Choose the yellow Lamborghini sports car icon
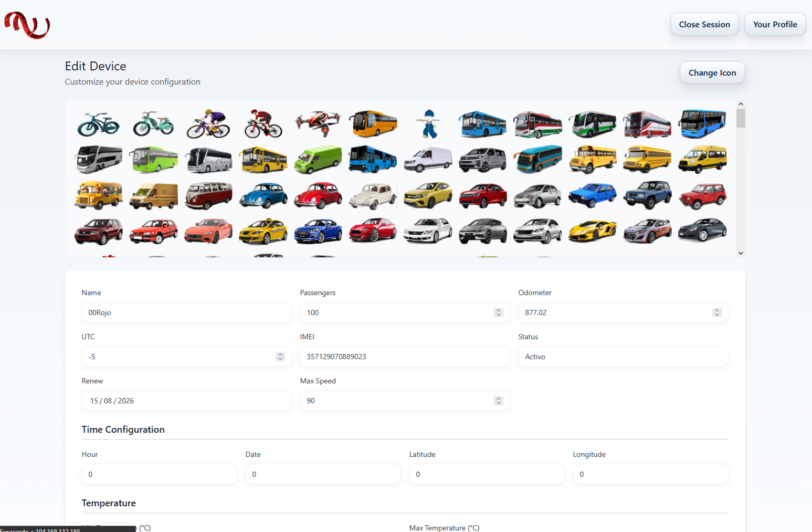This screenshot has height=532, width=812. tap(593, 232)
